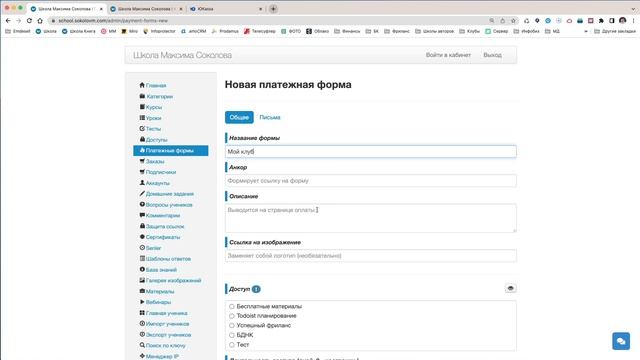Click the Школа Максима Соколова brand title
This screenshot has height=360, width=640.
coord(182,55)
